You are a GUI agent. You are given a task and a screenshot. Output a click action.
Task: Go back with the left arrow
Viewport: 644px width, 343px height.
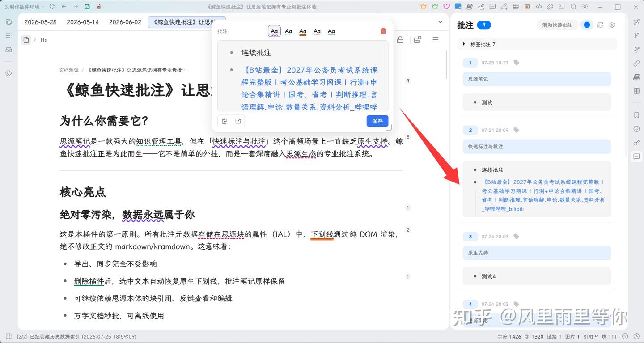pos(64,7)
